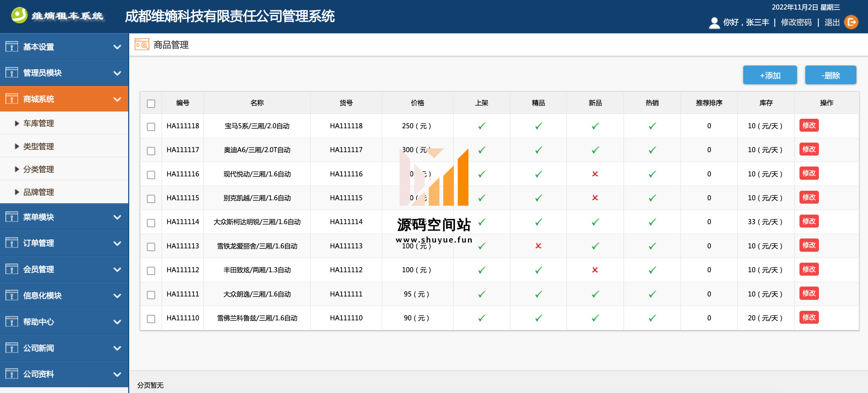Click the 新品 red cross for HA111116

click(595, 174)
